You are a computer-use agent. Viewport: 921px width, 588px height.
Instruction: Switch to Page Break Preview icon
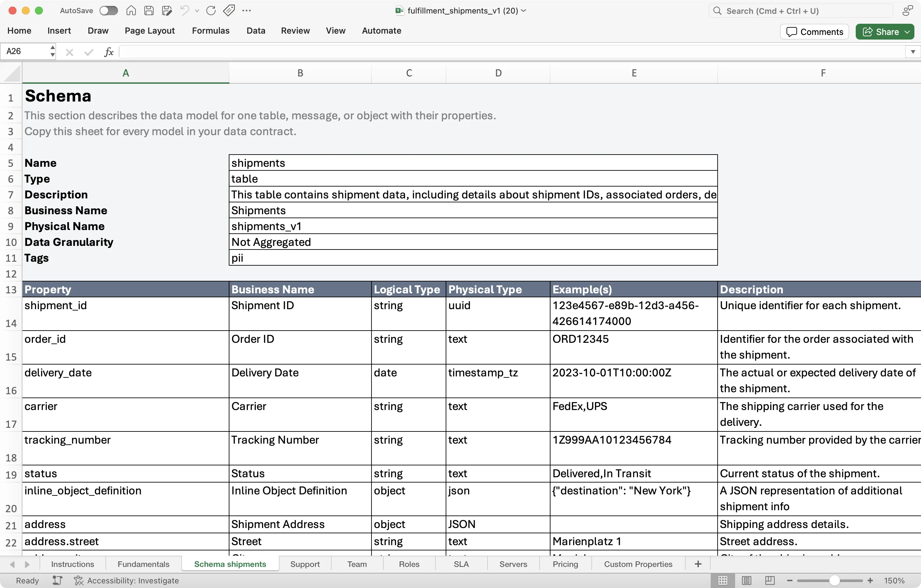coord(770,580)
